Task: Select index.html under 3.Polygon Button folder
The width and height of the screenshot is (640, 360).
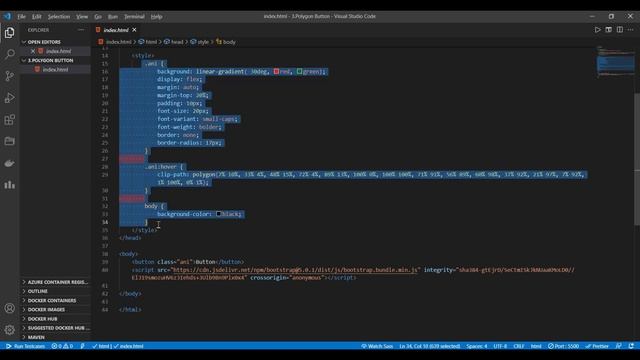Action: 55,69
